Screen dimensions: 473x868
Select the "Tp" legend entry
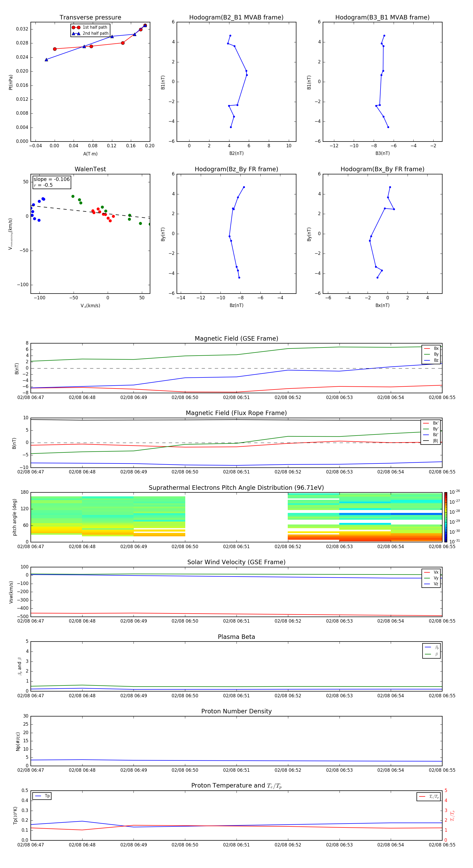coord(42,796)
